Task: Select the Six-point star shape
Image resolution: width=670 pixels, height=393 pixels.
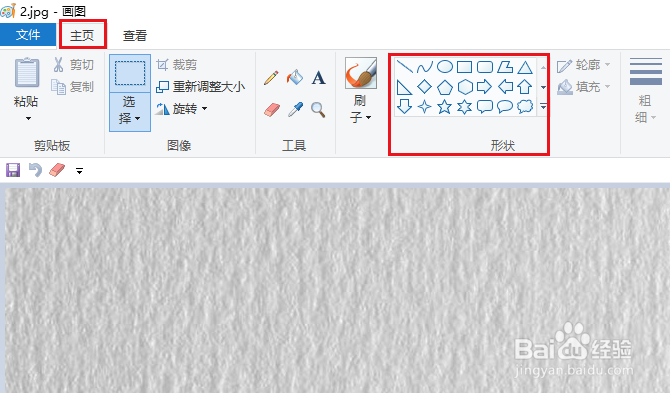Action: point(464,106)
